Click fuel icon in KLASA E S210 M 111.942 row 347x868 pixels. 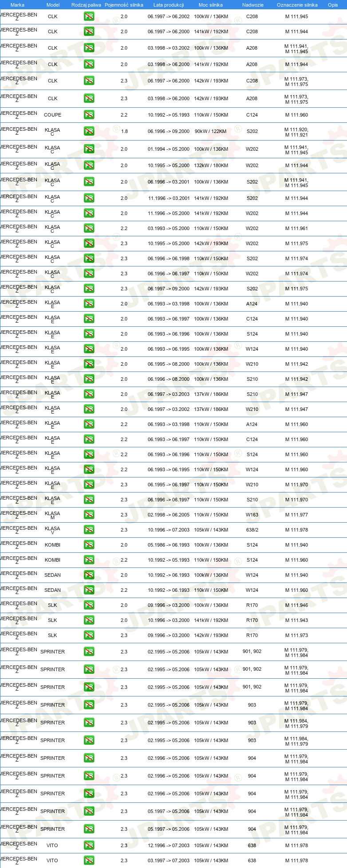pos(89,379)
